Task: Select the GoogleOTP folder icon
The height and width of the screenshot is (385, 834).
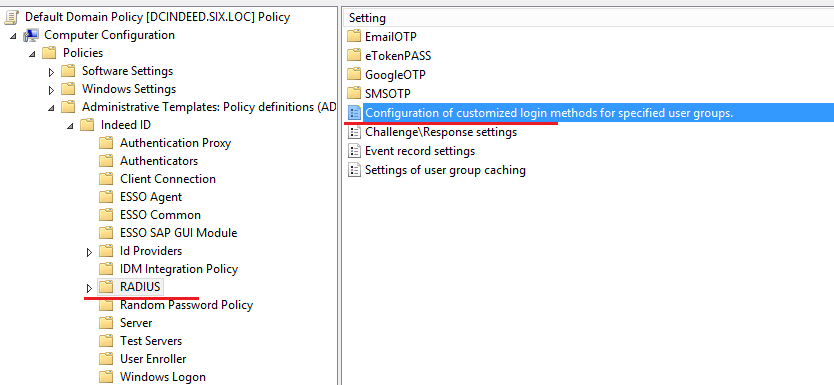Action: (354, 74)
